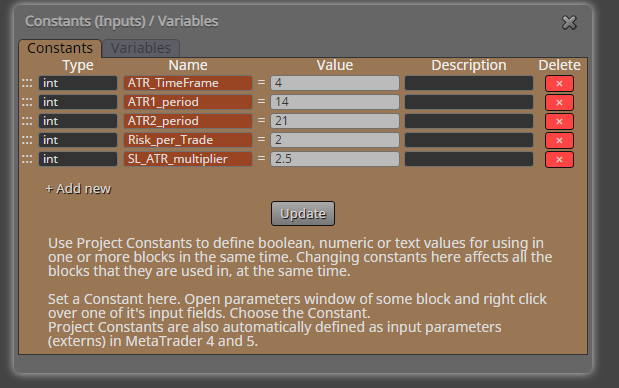Open the type field for ATR2_period
The height and width of the screenshot is (388, 619).
78,121
